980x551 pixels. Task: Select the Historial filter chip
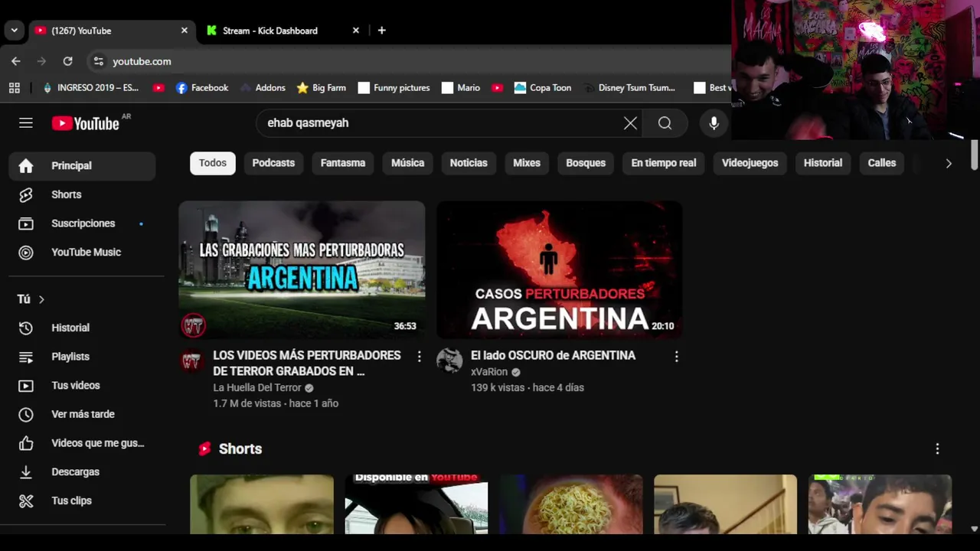tap(823, 163)
